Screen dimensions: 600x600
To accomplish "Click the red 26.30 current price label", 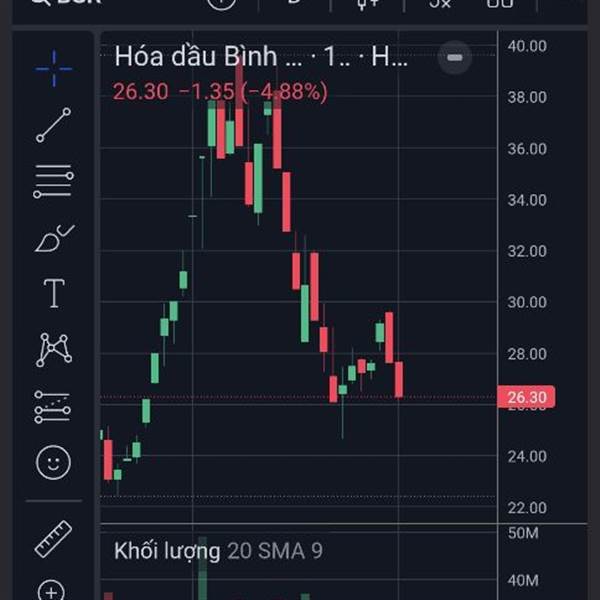I will click(x=526, y=398).
